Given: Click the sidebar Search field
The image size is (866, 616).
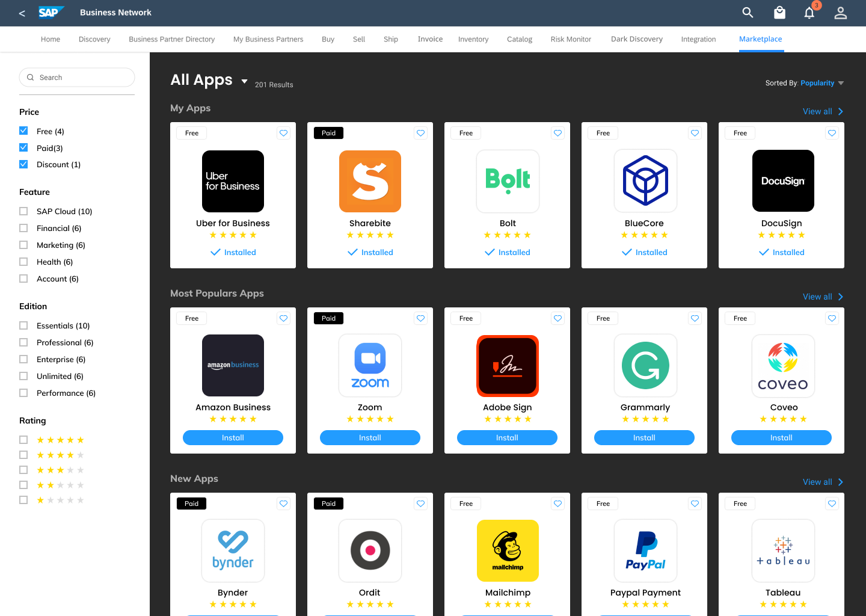Looking at the screenshot, I should [x=77, y=77].
